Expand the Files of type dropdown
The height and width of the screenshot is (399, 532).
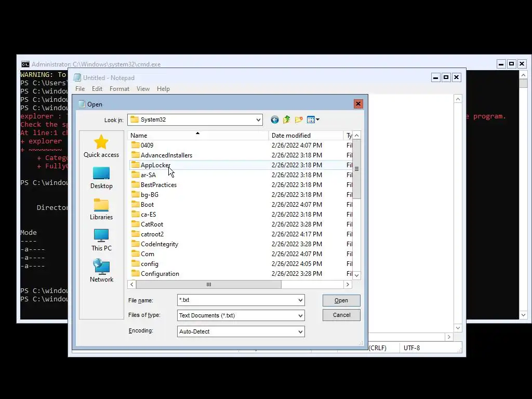click(300, 315)
